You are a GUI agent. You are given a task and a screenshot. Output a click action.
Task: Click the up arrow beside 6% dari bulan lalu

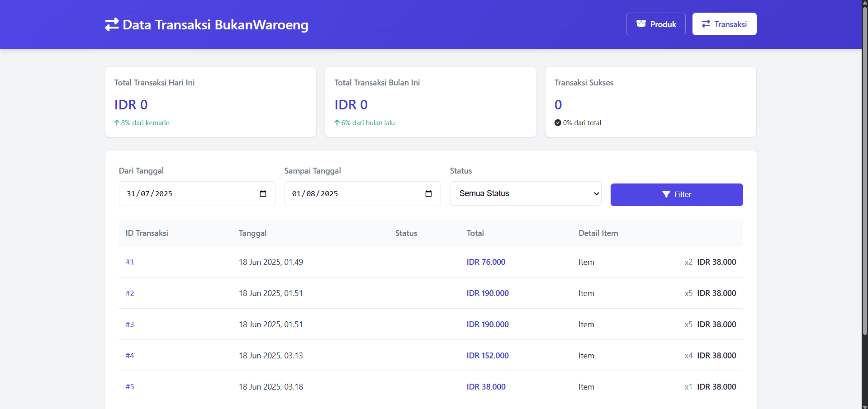click(337, 123)
